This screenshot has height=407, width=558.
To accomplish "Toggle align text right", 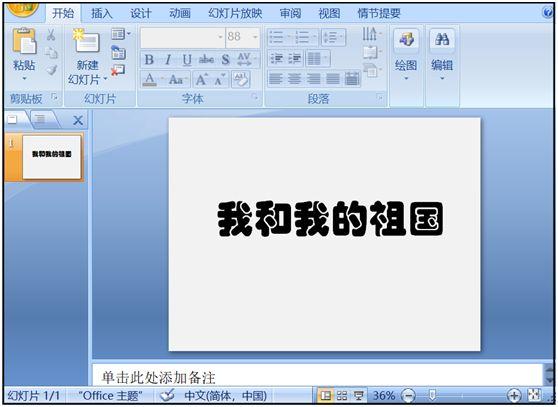I will click(x=314, y=79).
